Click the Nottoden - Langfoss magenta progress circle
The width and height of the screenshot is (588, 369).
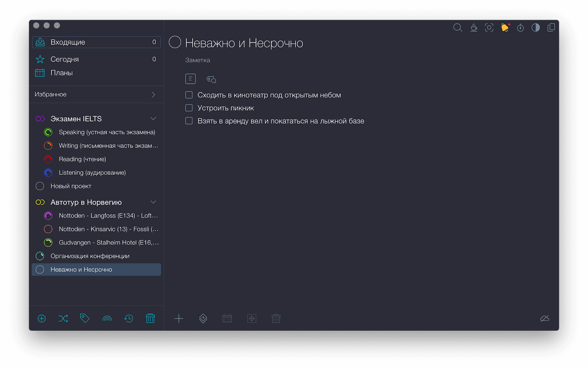[x=48, y=216]
